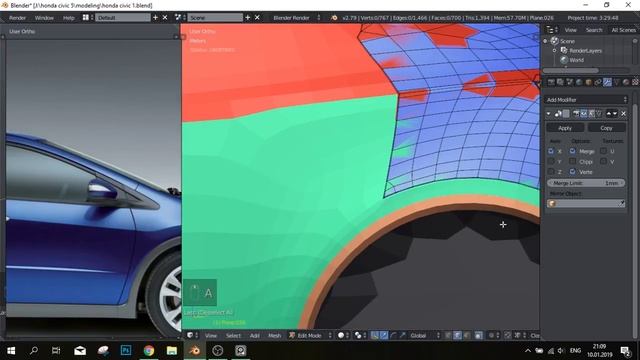Screen dimensions: 640x360
Task: Open Blender Render engine dropdown
Action: coord(296,18)
